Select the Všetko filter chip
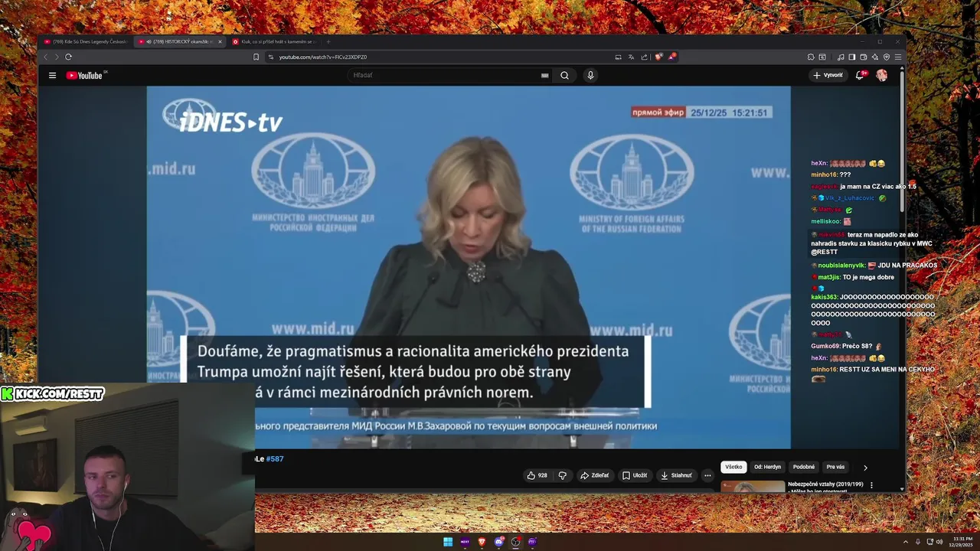The image size is (980, 551). coord(733,467)
